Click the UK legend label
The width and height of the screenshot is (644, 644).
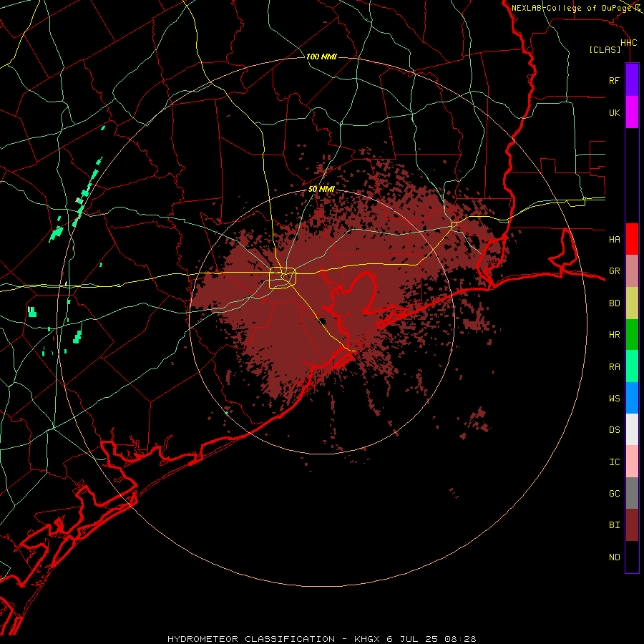point(614,113)
